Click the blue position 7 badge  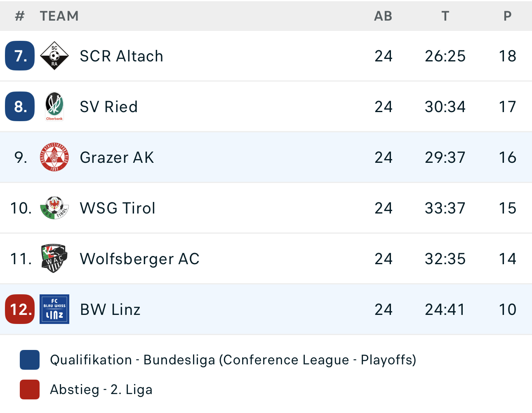[20, 56]
